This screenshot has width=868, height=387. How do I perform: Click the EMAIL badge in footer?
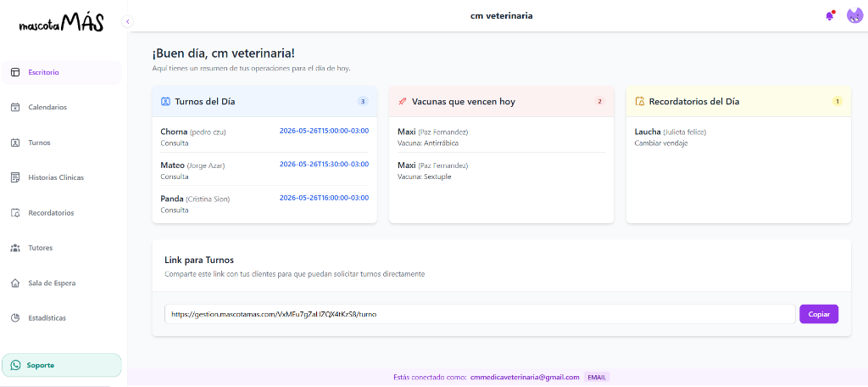coord(597,377)
